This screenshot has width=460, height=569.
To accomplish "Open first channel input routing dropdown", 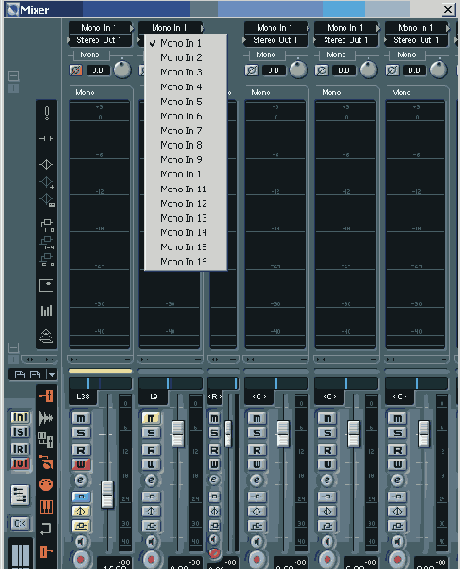I will pos(101,28).
